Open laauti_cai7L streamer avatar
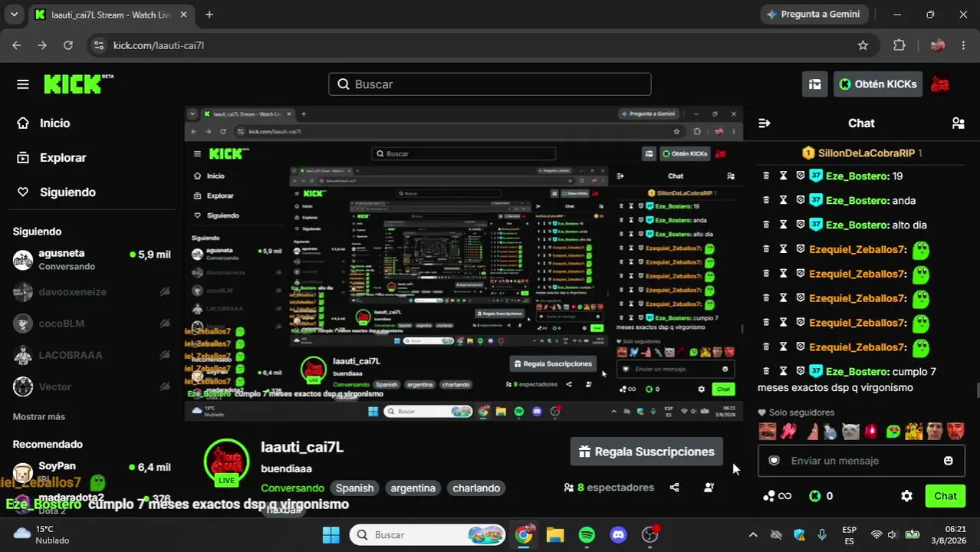The height and width of the screenshot is (552, 980). pos(226,462)
